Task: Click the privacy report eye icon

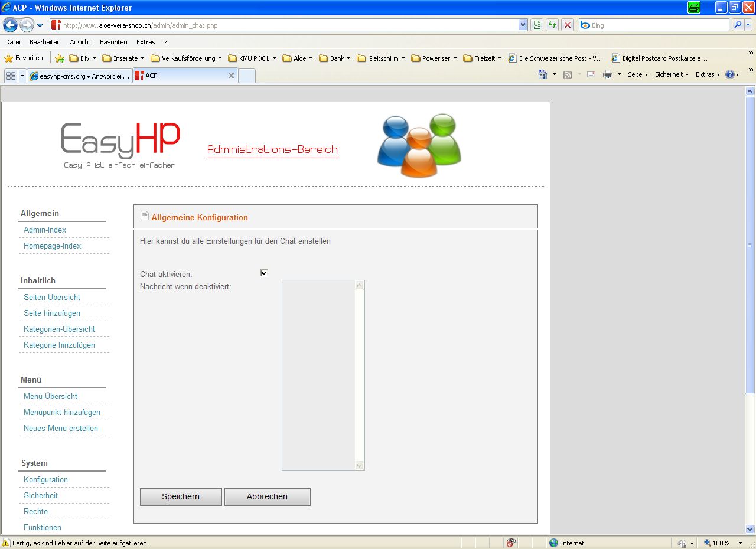Action: [x=511, y=543]
